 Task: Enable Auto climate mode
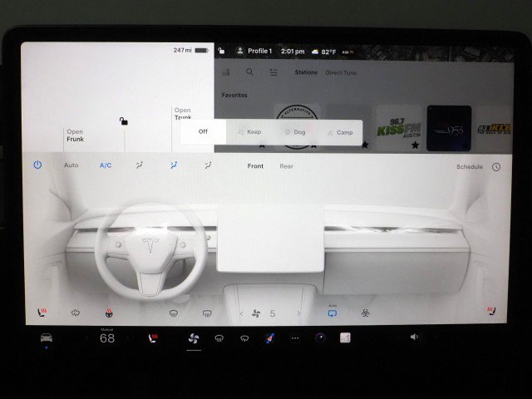[x=71, y=165]
